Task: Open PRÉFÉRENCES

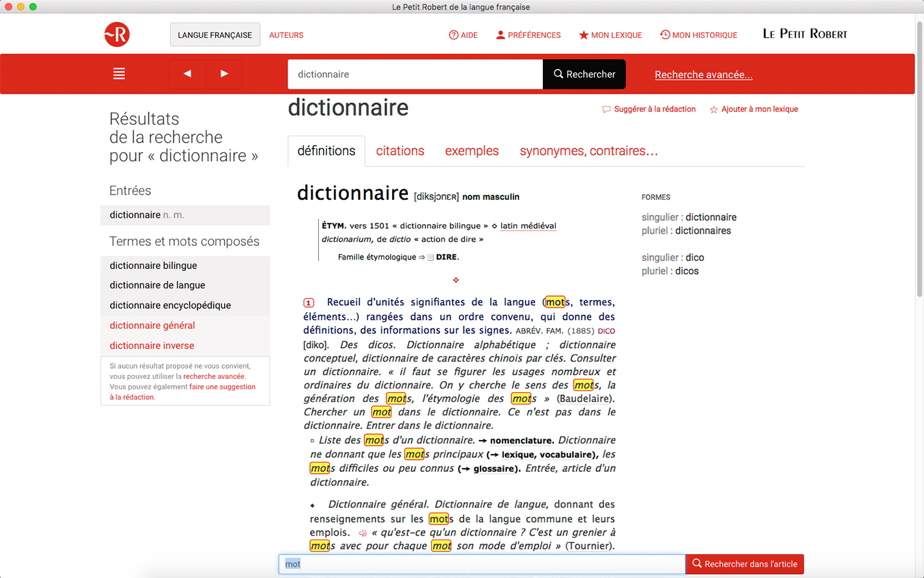Action: 529,35
